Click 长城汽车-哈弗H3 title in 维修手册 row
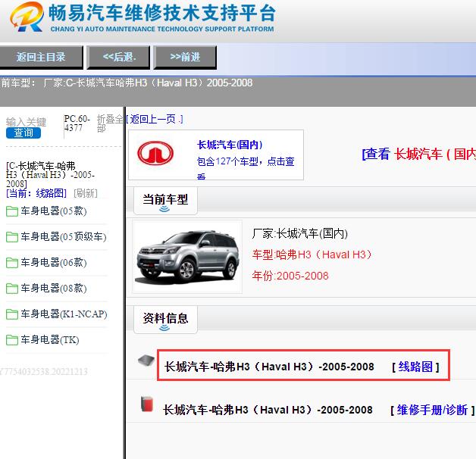The height and width of the screenshot is (459, 476). coord(268,411)
